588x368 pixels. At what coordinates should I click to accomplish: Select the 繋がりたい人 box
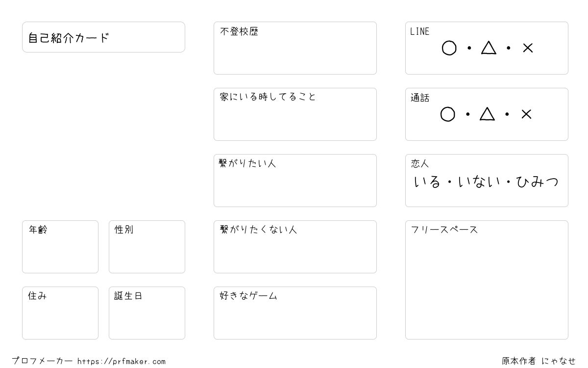[295, 181]
